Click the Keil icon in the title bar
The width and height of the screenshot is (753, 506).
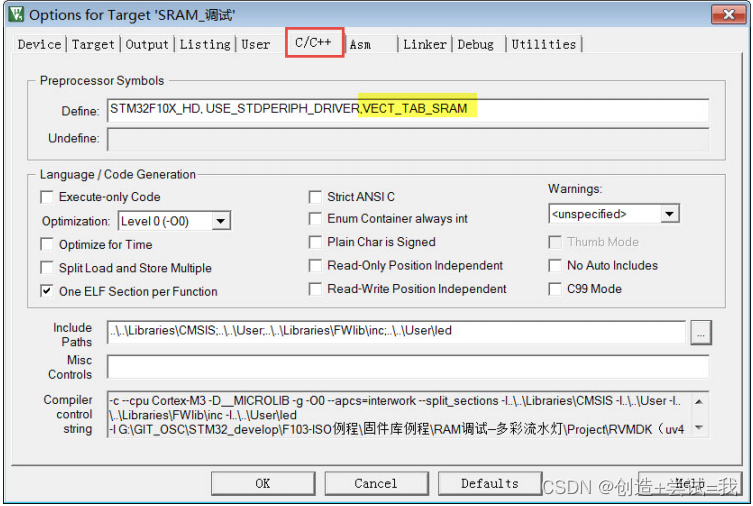click(16, 14)
